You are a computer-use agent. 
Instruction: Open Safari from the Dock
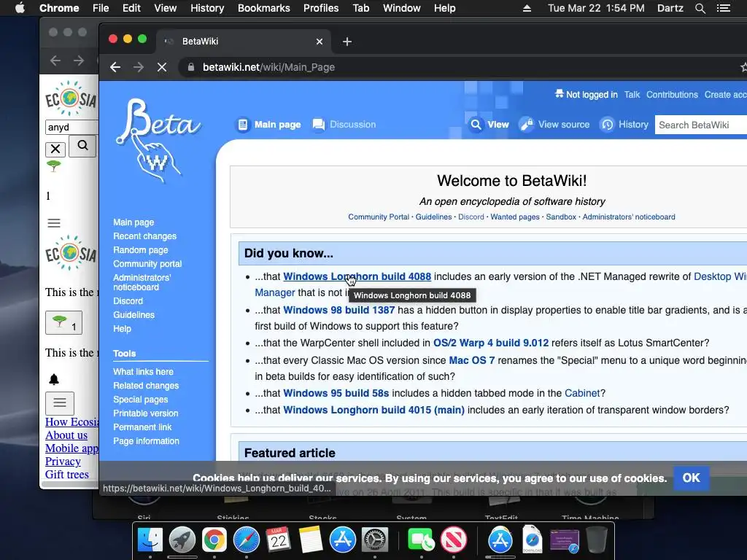247,540
